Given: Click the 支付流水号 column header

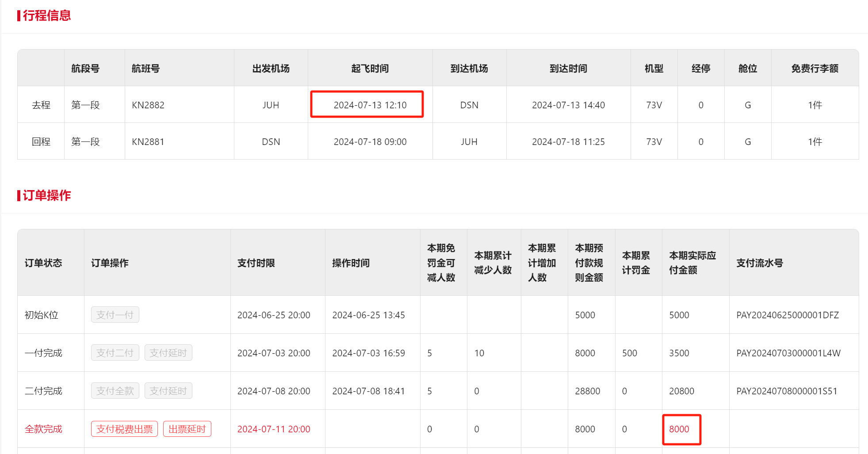Looking at the screenshot, I should [759, 263].
